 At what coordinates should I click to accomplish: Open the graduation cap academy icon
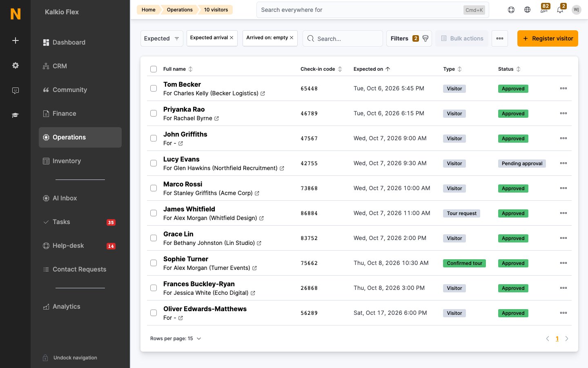pos(16,115)
